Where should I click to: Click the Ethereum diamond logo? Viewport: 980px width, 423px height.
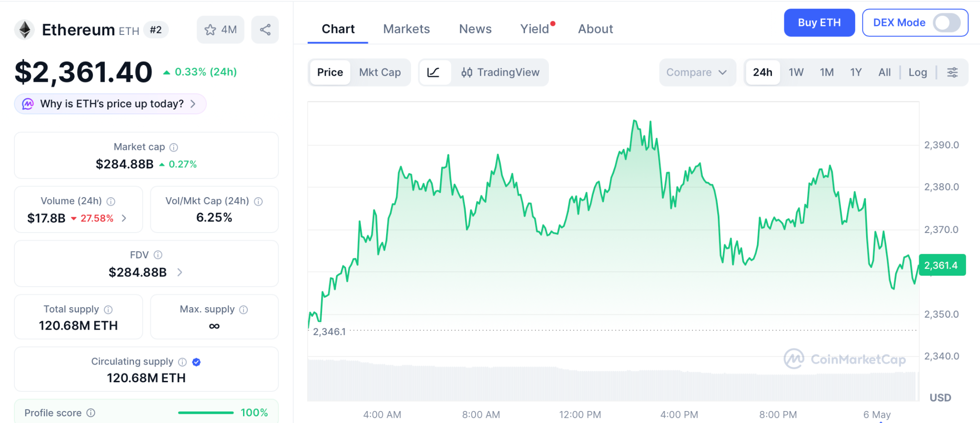pos(24,30)
